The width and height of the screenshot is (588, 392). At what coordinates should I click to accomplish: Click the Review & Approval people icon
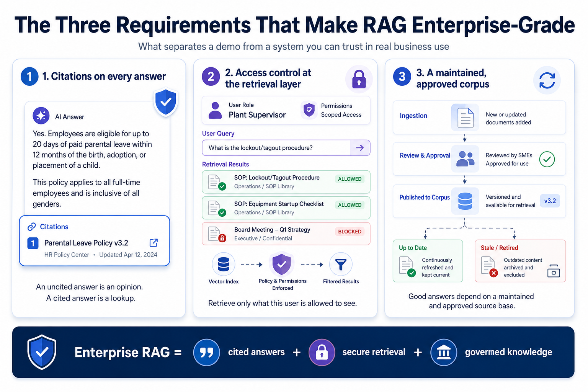coord(465,158)
